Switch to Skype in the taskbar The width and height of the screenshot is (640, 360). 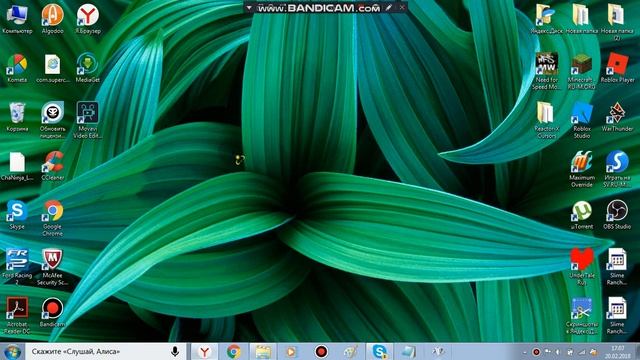pos(380,351)
